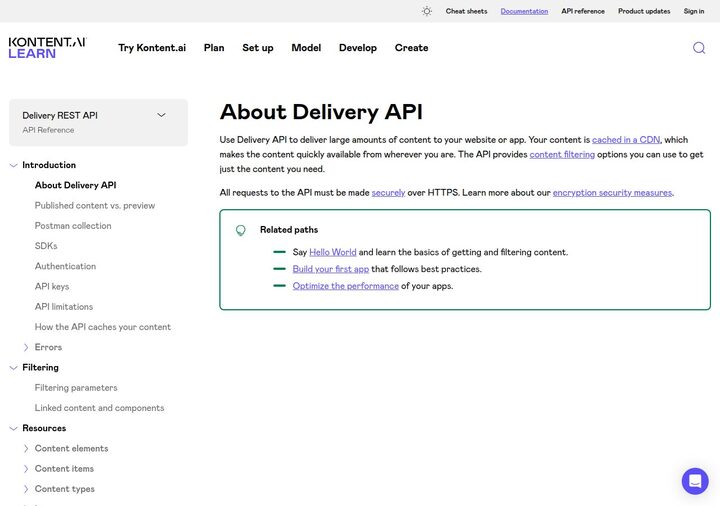Viewport: 720px width, 506px height.
Task: Open Content items sidebar entry
Action: [64, 468]
